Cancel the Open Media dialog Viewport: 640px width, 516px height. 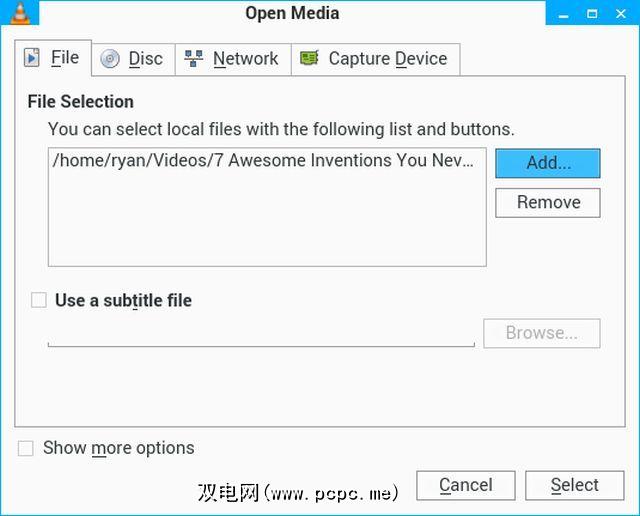[465, 485]
